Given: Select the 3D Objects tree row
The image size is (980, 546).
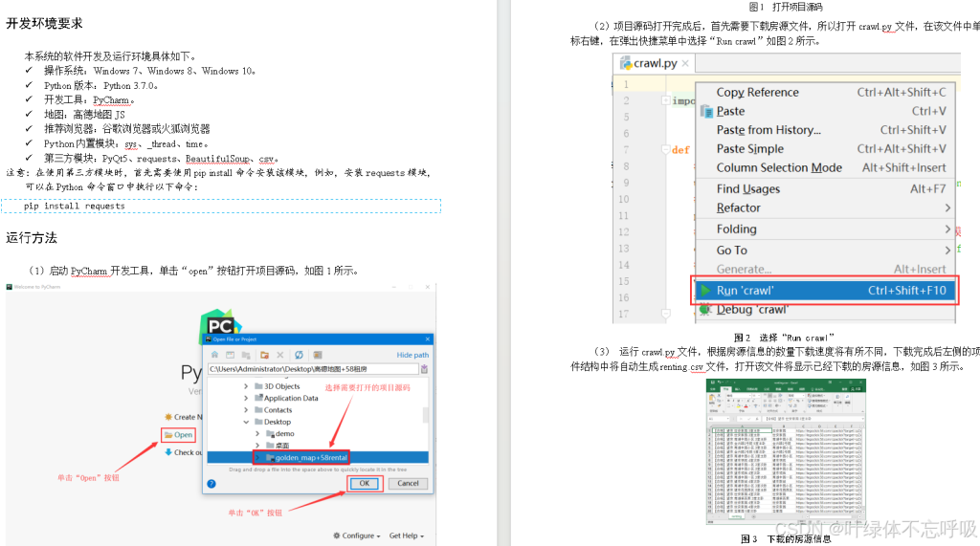Looking at the screenshot, I should click(x=316, y=386).
